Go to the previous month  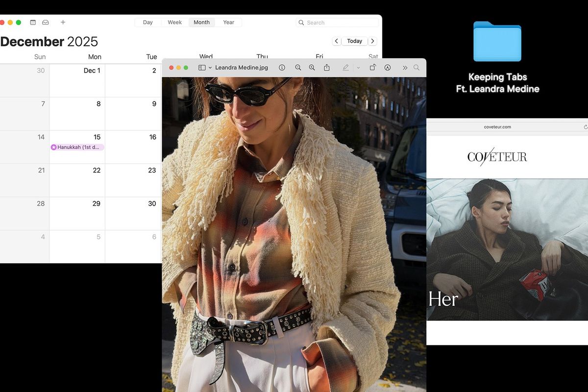(x=337, y=41)
